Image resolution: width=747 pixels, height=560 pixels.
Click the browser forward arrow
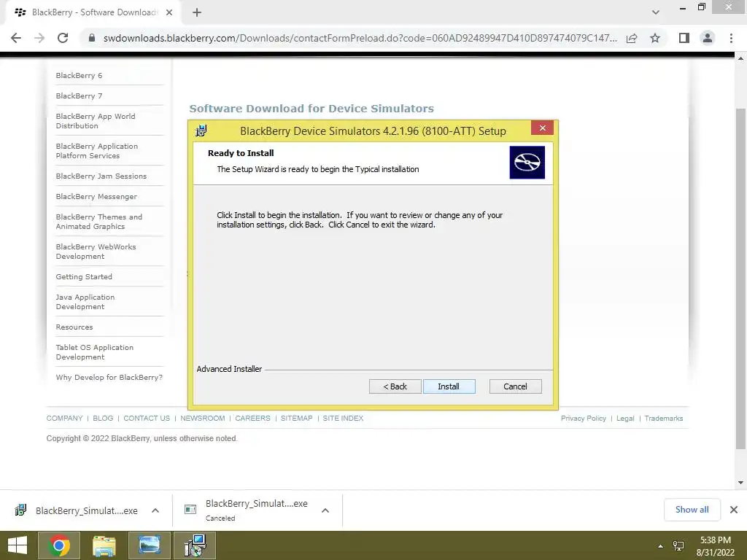[39, 38]
